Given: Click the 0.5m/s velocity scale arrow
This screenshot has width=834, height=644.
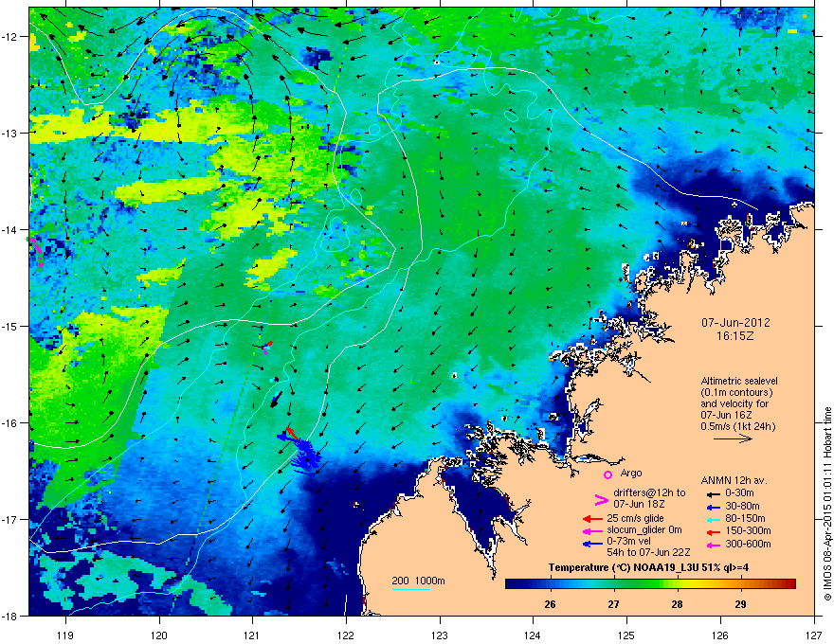Looking at the screenshot, I should click(x=733, y=438).
